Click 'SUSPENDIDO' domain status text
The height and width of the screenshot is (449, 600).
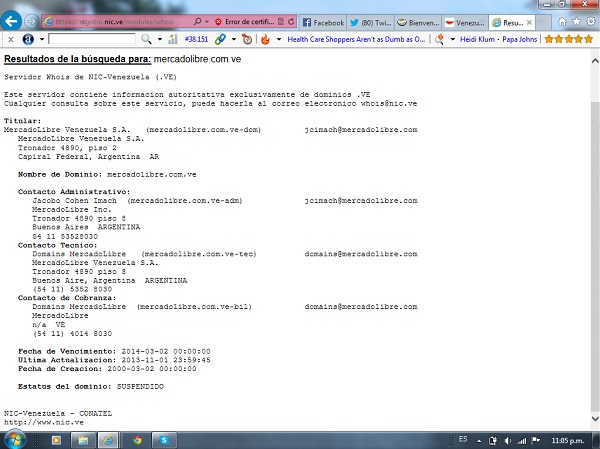pos(140,387)
